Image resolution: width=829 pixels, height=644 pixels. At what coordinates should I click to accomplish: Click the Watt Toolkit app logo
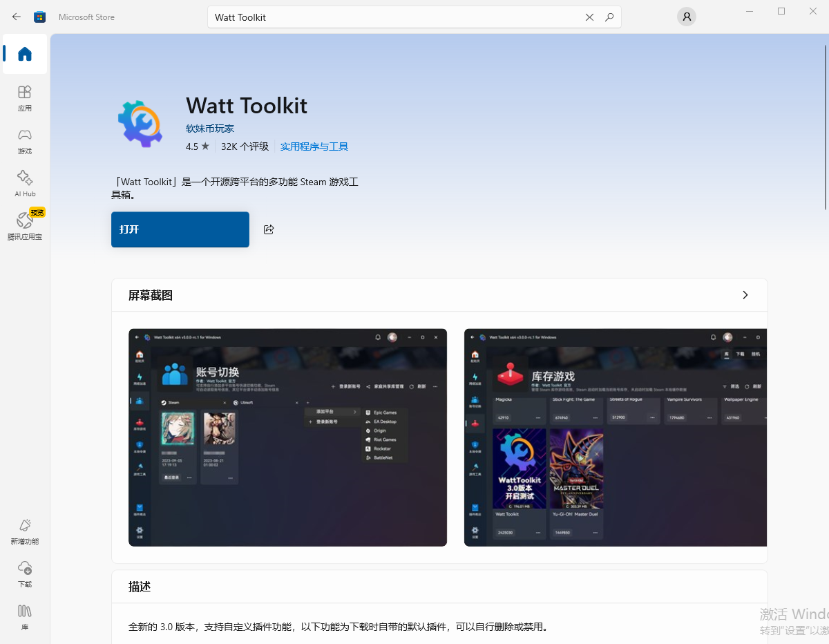pos(140,123)
